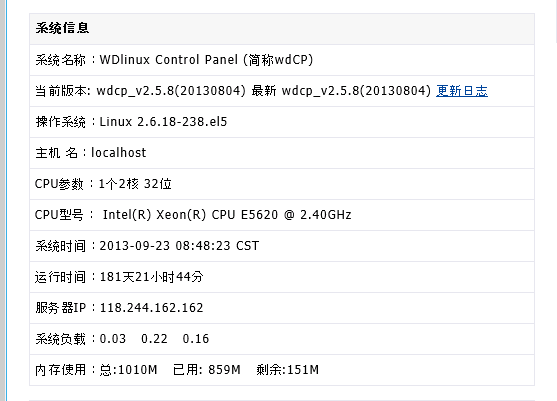Select the 系统时间 2013-09-23 row
The image size is (557, 401).
pyautogui.click(x=282, y=246)
